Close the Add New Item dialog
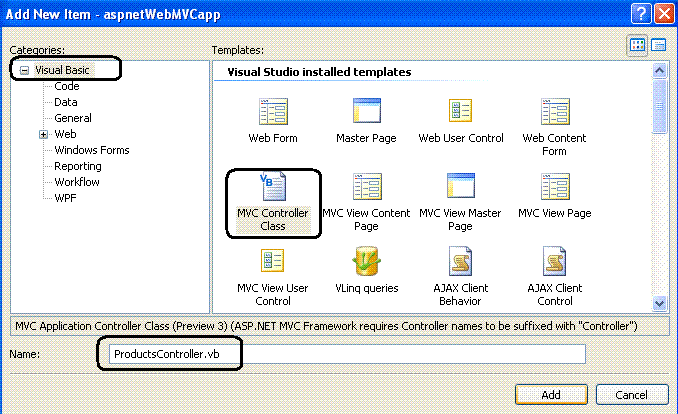 tap(664, 14)
